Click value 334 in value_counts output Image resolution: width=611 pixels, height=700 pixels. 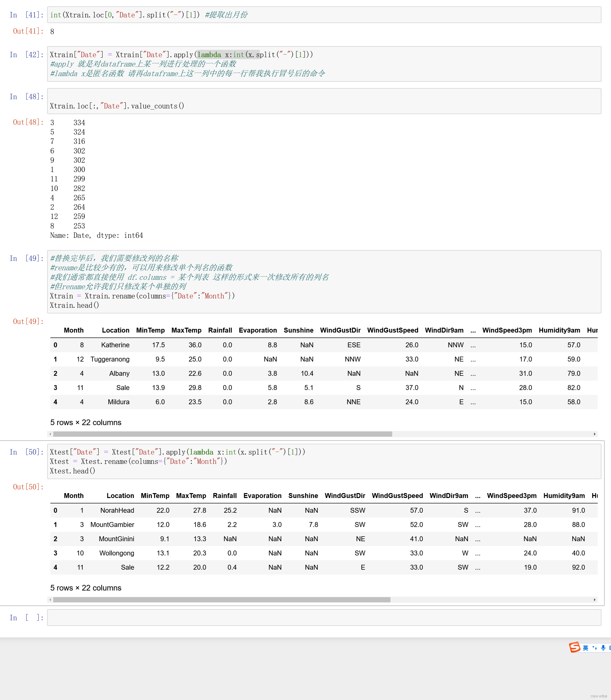(x=79, y=123)
